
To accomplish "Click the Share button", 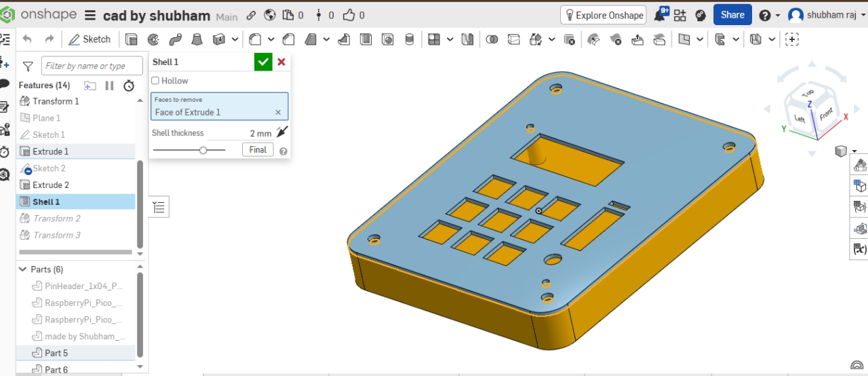I will click(732, 15).
